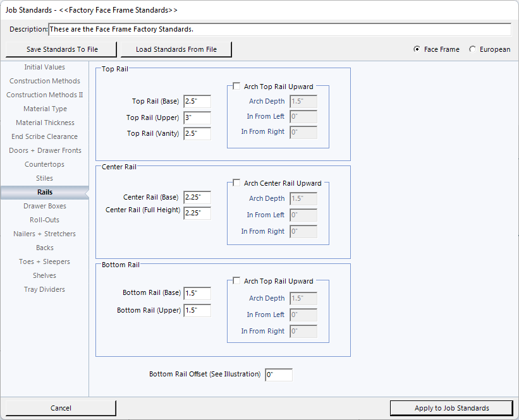Choose the Face Frame radio option
The height and width of the screenshot is (420, 519).
pyautogui.click(x=417, y=49)
